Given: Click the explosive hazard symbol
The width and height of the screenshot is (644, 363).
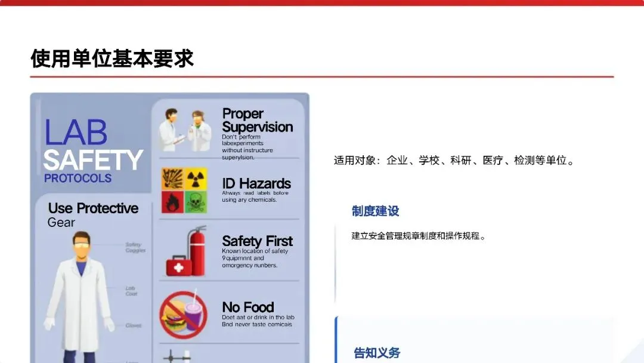Looking at the screenshot, I should click(x=172, y=179).
